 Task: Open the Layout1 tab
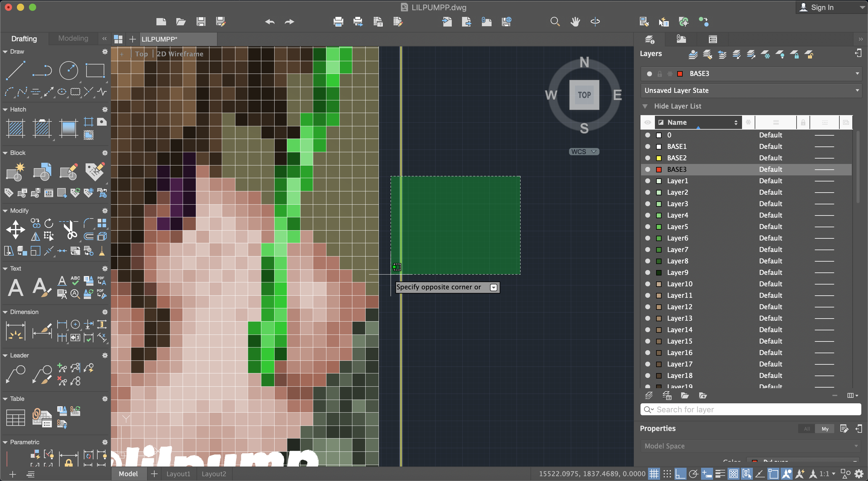coord(178,473)
